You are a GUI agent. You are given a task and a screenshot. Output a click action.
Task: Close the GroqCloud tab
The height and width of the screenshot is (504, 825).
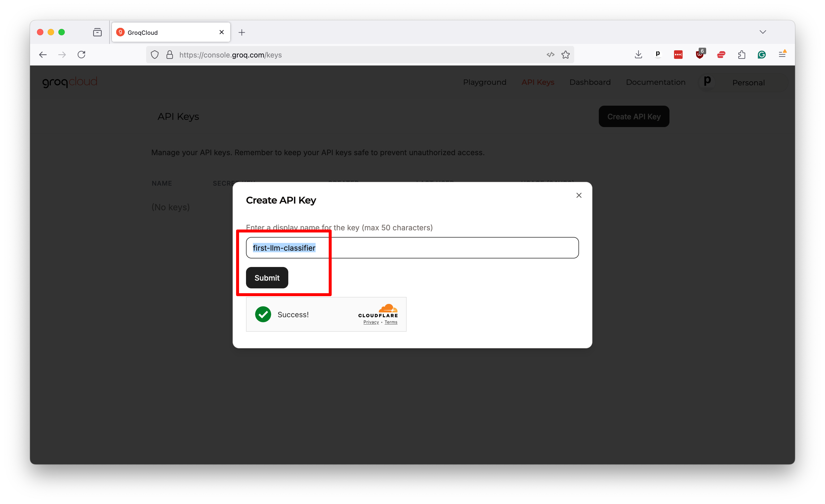[x=222, y=32]
